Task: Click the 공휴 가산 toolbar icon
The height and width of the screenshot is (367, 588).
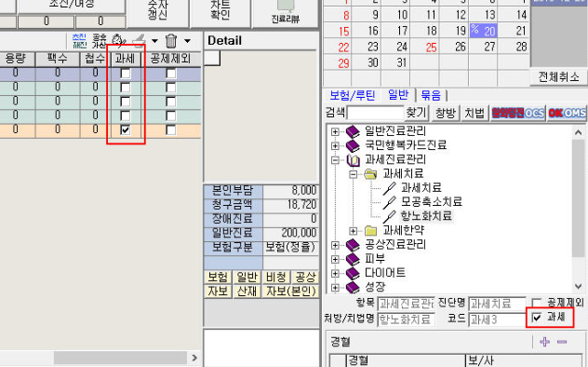Action: pos(100,41)
